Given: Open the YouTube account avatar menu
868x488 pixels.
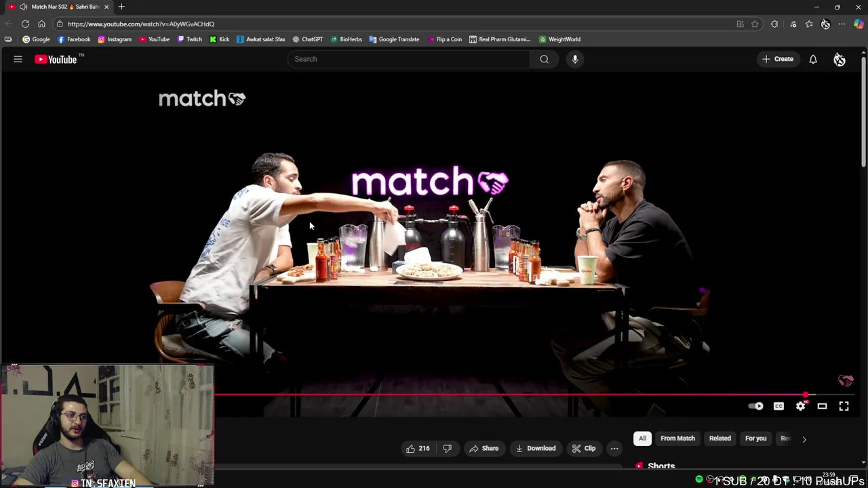Looking at the screenshot, I should (x=840, y=60).
